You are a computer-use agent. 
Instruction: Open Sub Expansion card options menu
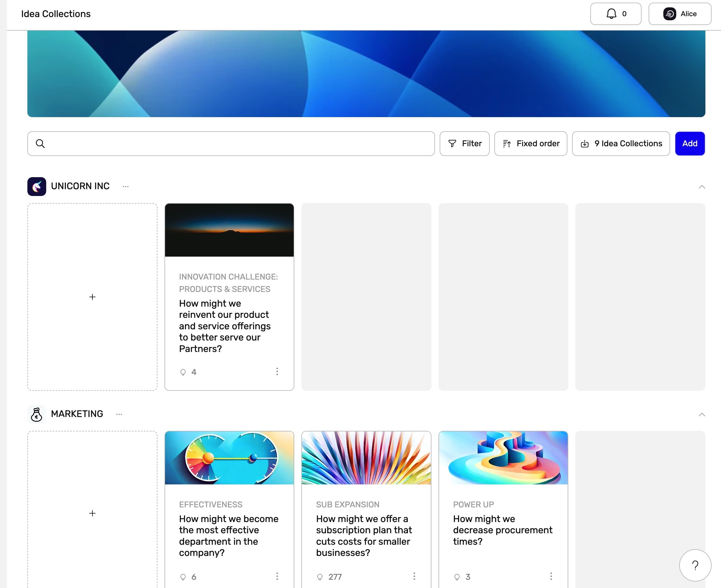click(x=414, y=576)
